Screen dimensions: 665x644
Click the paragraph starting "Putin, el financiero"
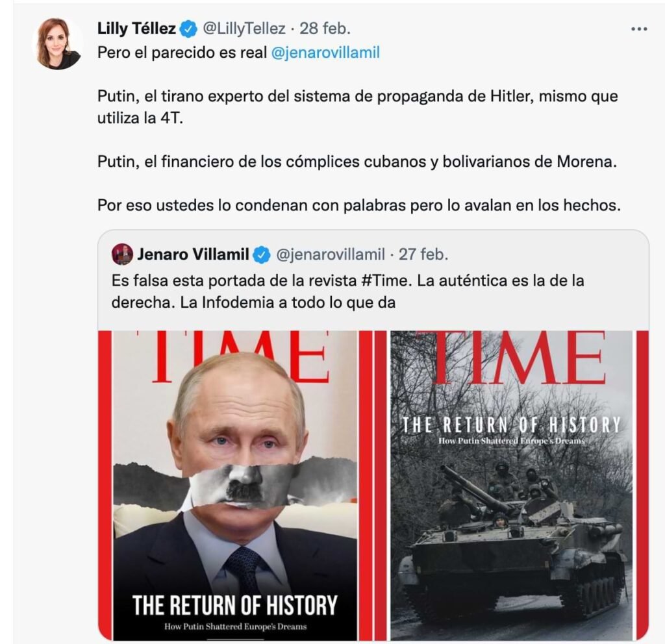click(356, 162)
